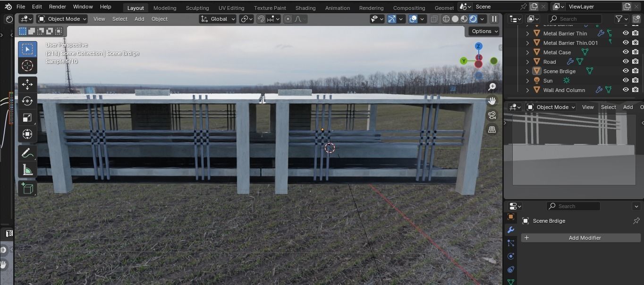This screenshot has height=285, width=644.
Task: Open the outliner filter dropdown
Action: tap(621, 19)
